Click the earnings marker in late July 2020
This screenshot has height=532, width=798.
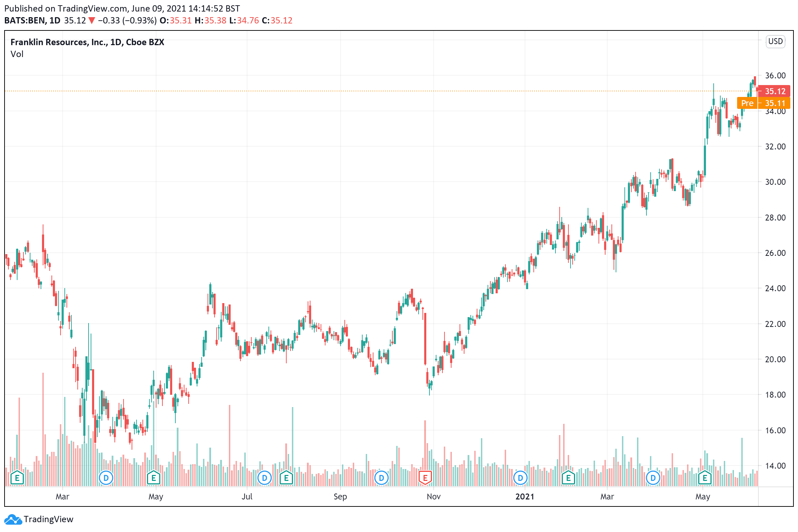(x=286, y=478)
